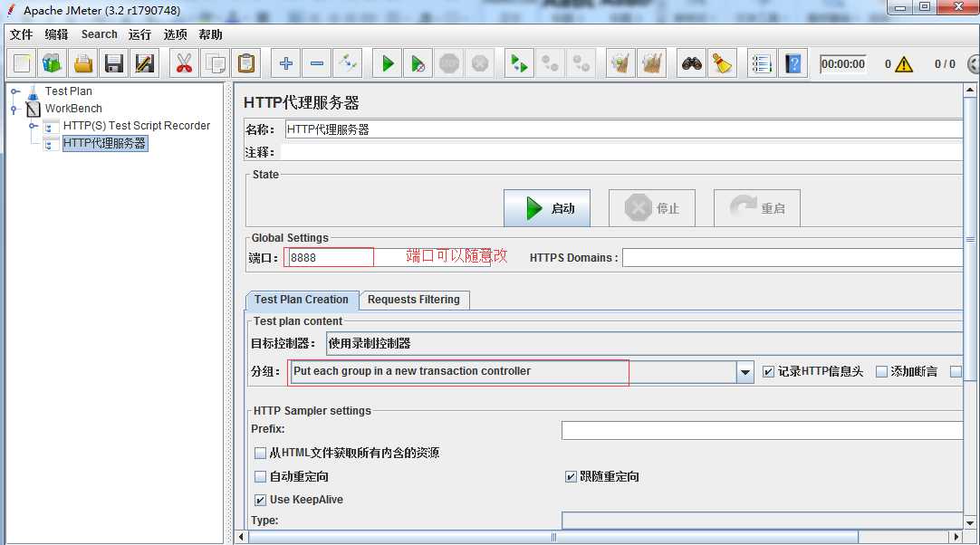Click the 名称 name input field
This screenshot has width=980, height=545.
click(624, 129)
